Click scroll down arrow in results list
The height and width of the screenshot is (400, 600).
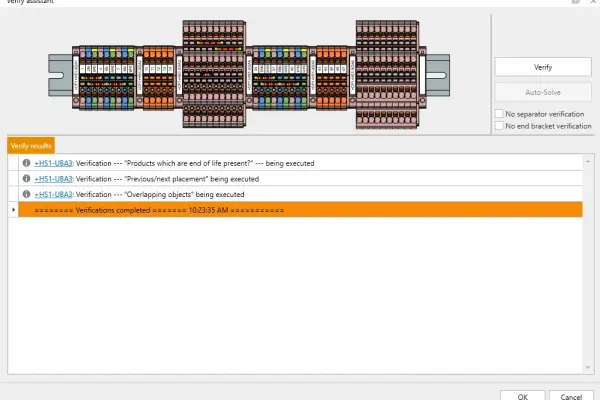coord(587,368)
